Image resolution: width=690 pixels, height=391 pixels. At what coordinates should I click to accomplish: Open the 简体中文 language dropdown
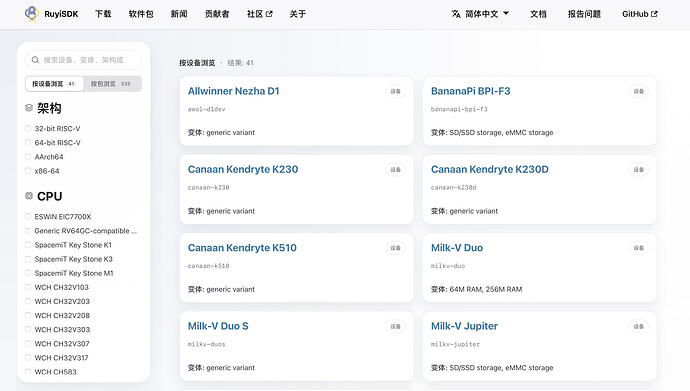480,14
